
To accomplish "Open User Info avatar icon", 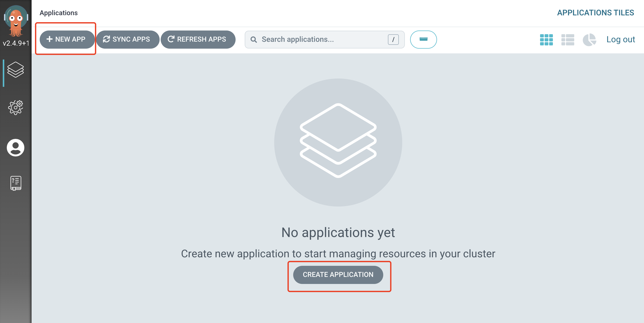I will point(16,147).
